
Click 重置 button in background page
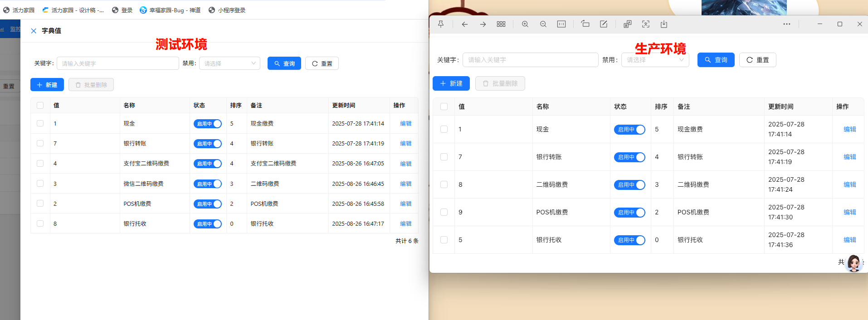pyautogui.click(x=9, y=86)
